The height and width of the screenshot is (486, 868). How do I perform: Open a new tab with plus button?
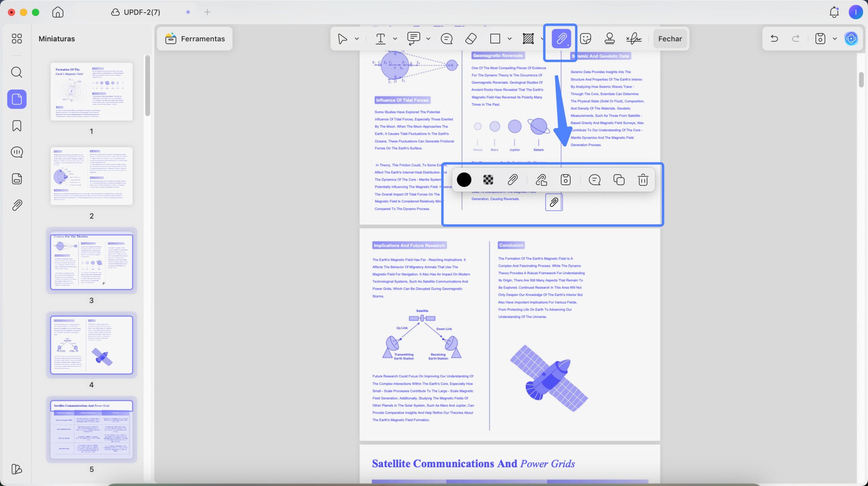click(207, 12)
